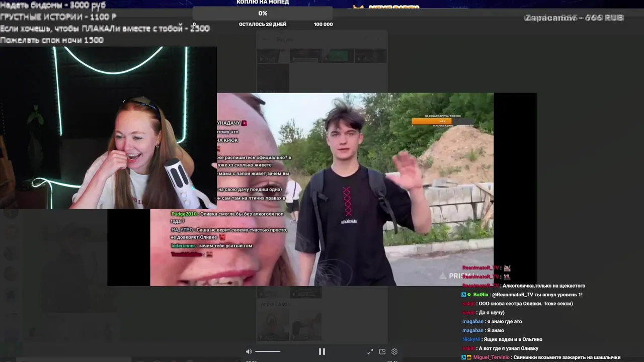
Task: Click the message 'я знаю где это'
Action: (x=505, y=322)
